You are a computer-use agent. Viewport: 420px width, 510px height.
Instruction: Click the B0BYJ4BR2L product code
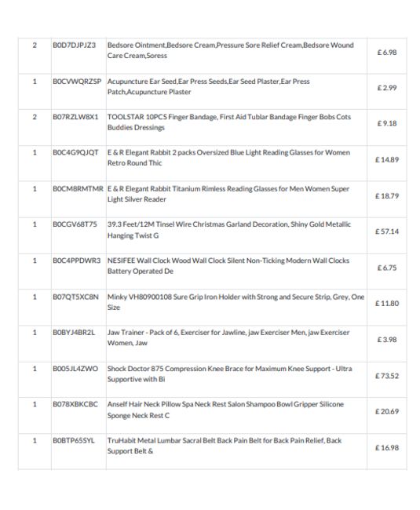click(74, 333)
